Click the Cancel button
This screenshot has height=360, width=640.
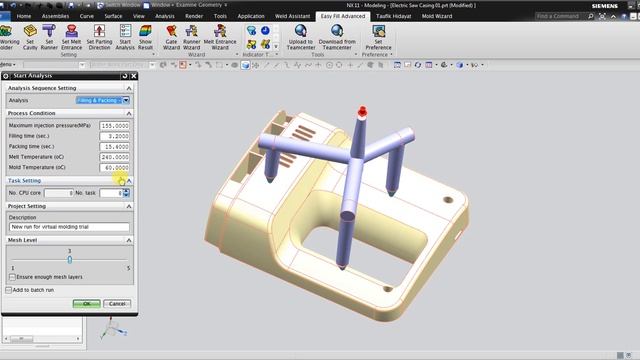coord(117,304)
